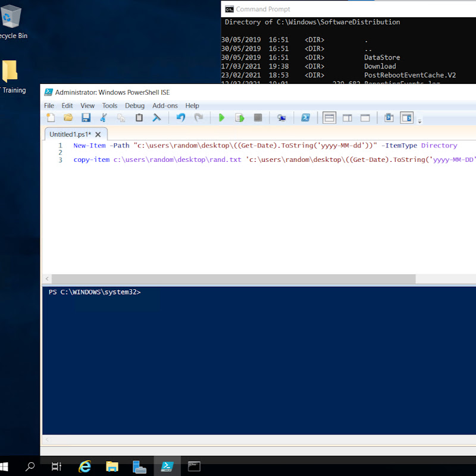The width and height of the screenshot is (476, 476).
Task: Click the PS C:\WINDOWS\system32> console prompt
Action: tap(95, 292)
